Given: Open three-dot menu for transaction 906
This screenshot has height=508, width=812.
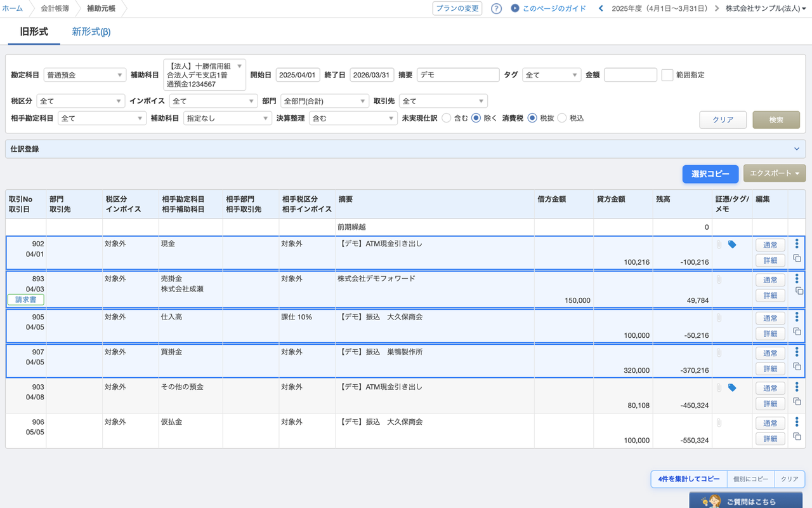Looking at the screenshot, I should click(x=797, y=421).
